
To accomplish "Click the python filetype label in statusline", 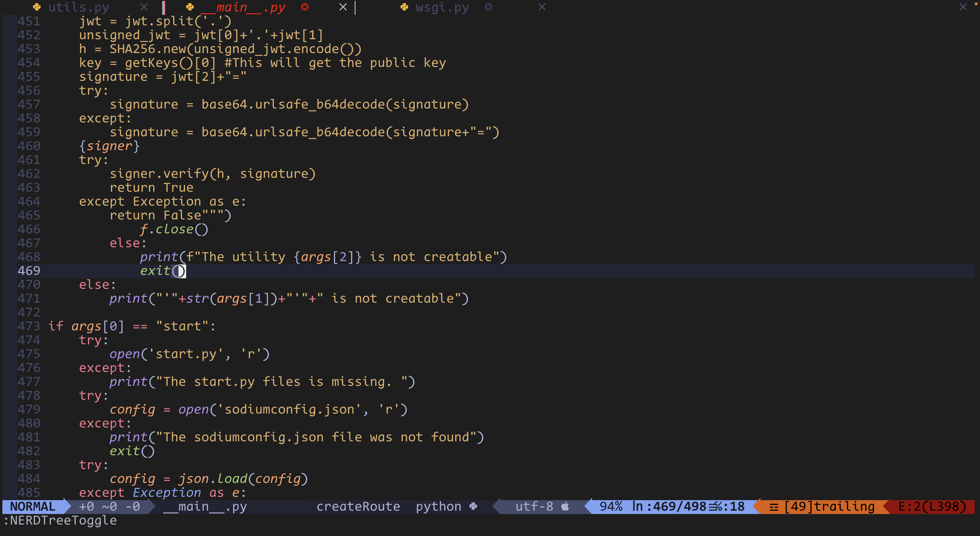I will coord(438,506).
